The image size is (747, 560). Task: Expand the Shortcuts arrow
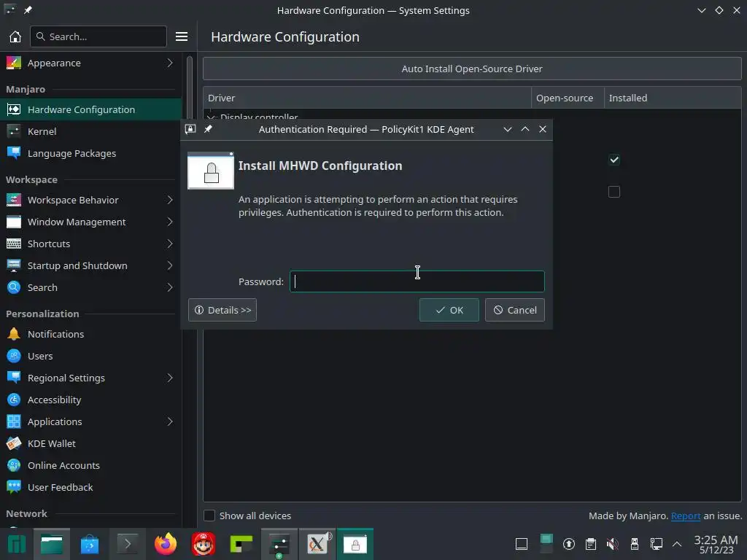[170, 244]
